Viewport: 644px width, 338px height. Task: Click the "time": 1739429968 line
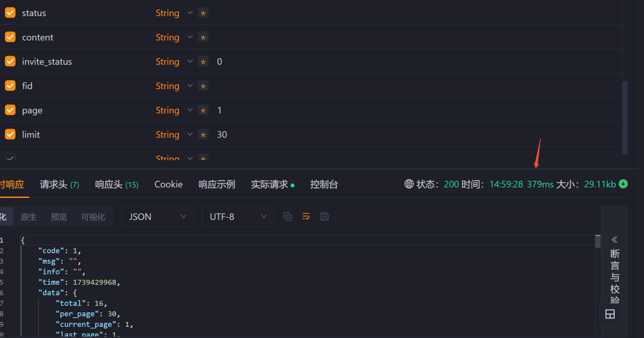pyautogui.click(x=79, y=282)
